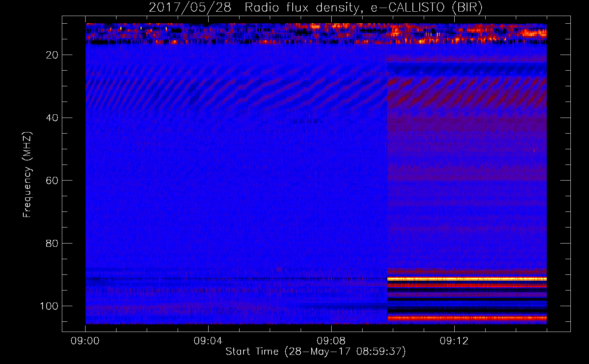Click the bright yellow-white band near 91 MHz
This screenshot has height=364, width=589.
467,278
